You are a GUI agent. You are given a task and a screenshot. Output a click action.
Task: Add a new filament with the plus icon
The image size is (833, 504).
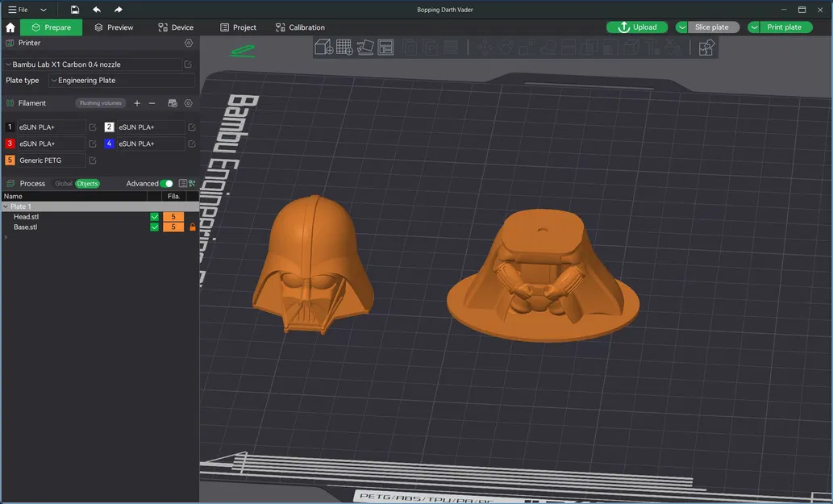pos(137,103)
